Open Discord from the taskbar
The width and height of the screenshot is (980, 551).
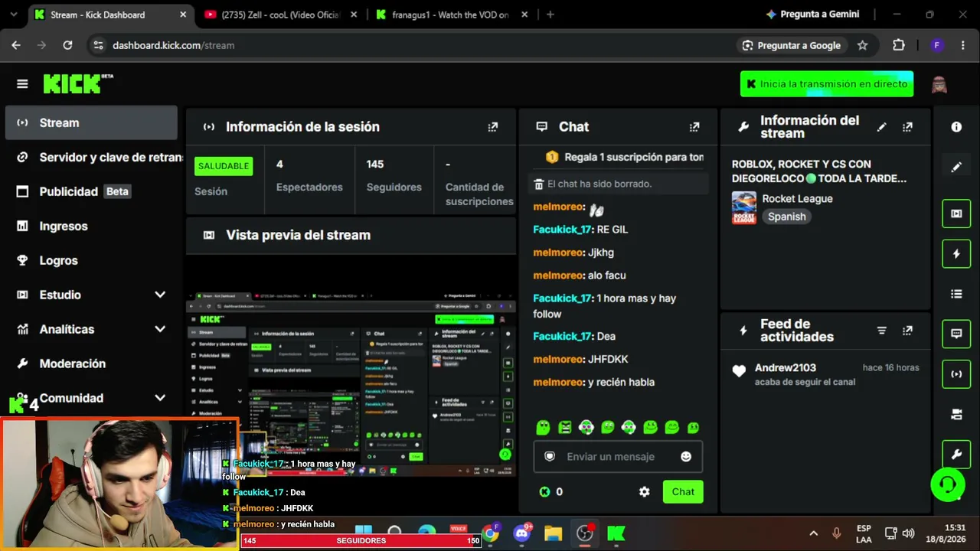pyautogui.click(x=523, y=533)
